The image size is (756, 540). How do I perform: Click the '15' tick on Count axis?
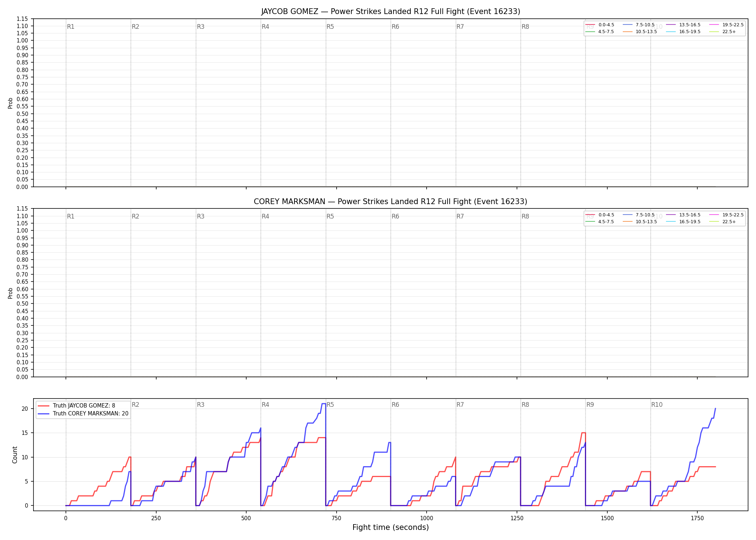pyautogui.click(x=25, y=433)
